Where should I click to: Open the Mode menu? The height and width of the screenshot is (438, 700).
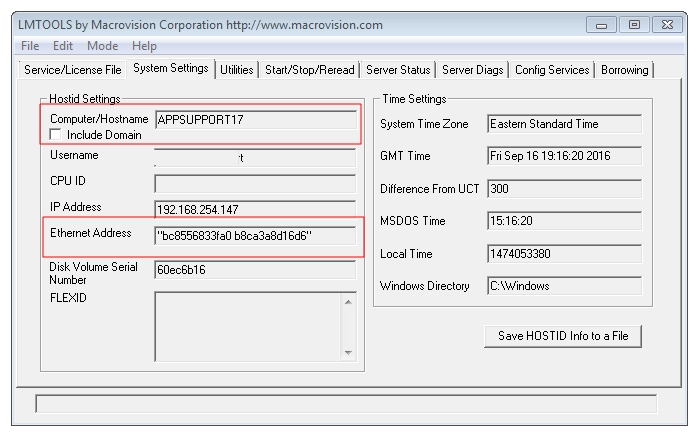point(102,46)
